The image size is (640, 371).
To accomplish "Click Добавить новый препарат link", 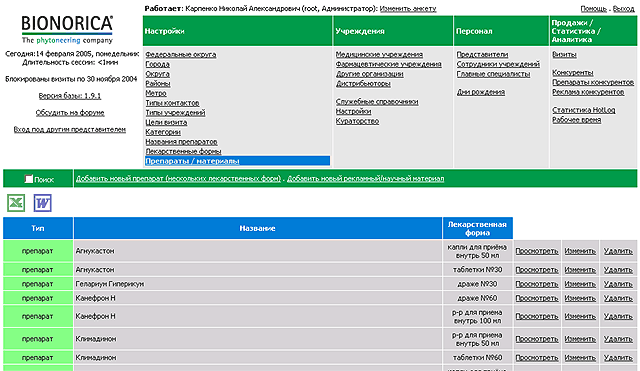I will tap(178, 178).
